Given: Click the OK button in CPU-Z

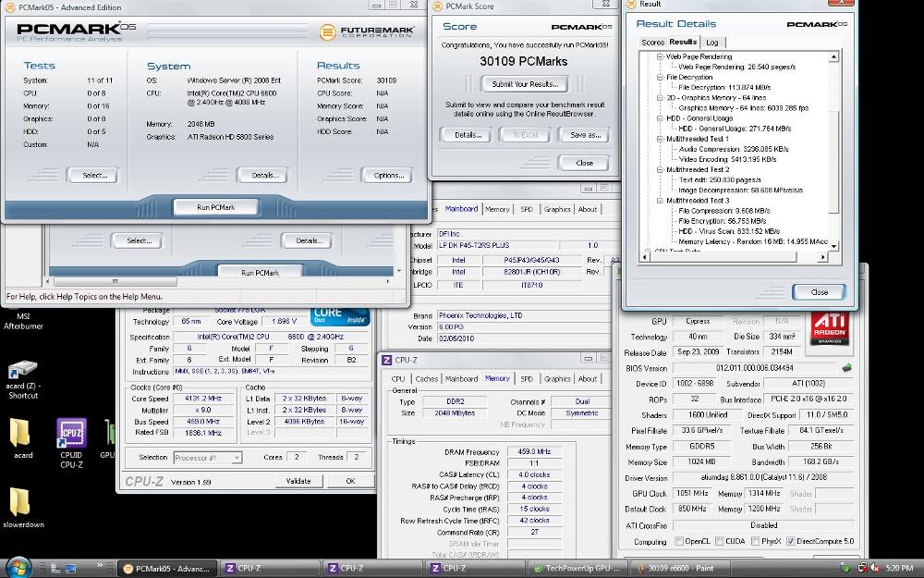Looking at the screenshot, I should coord(350,481).
